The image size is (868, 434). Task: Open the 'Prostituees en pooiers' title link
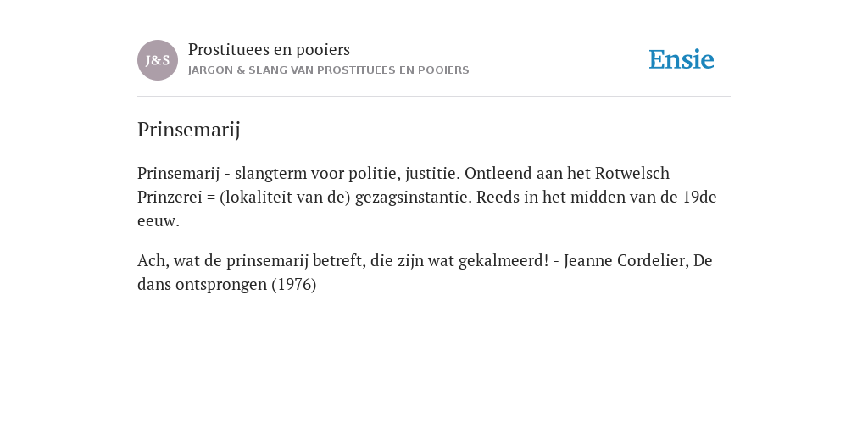269,49
